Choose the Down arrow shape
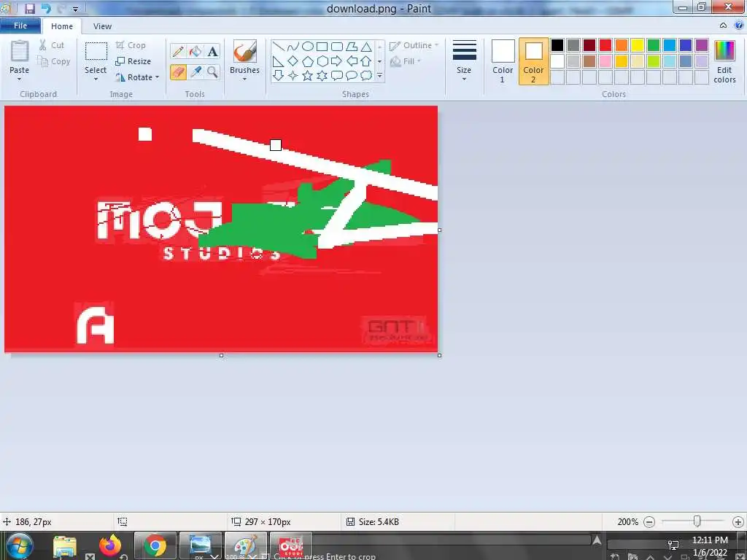 pyautogui.click(x=279, y=75)
